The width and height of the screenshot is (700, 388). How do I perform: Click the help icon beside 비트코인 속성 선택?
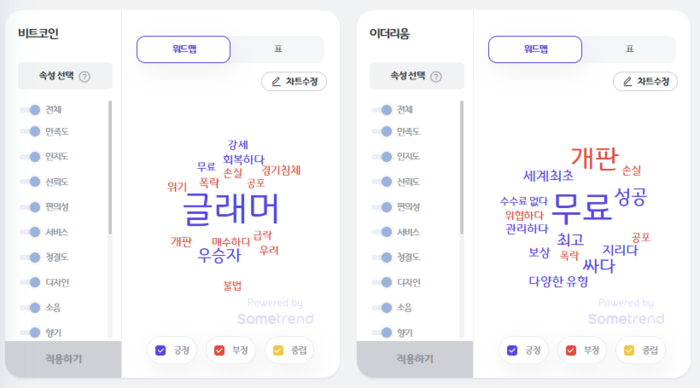[x=84, y=77]
